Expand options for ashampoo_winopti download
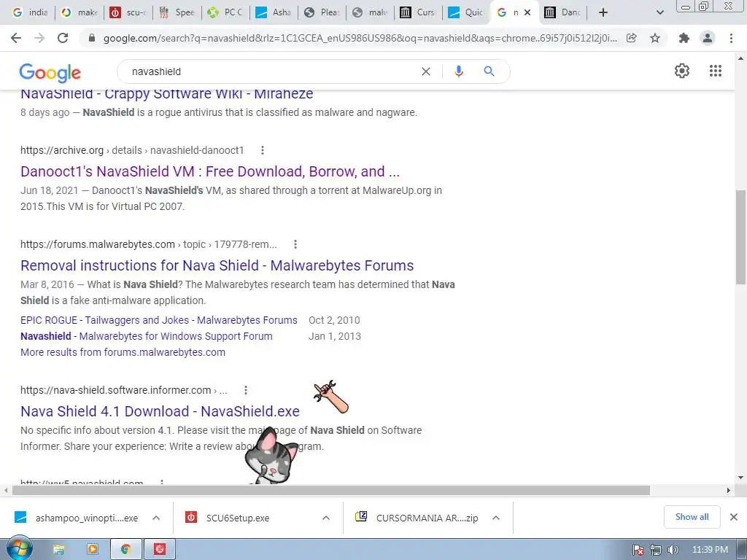Screen dimensions: 747x560 (156, 518)
